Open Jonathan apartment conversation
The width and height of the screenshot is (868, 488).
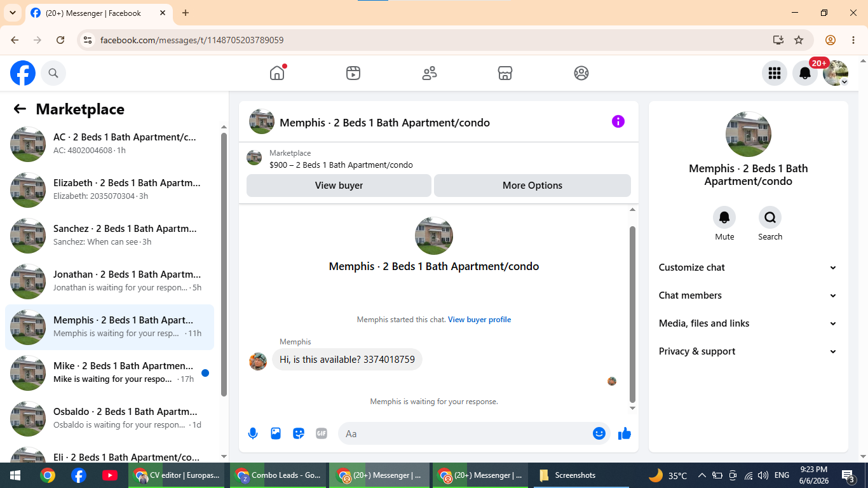tap(109, 281)
